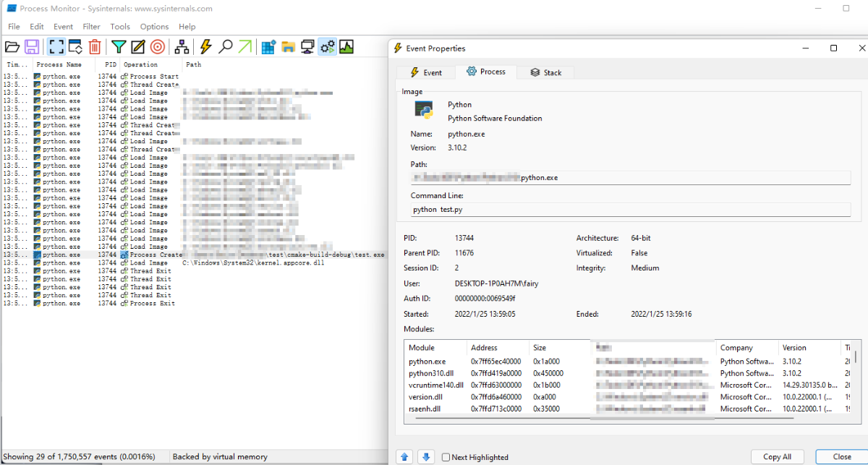Click the Path field ending in python.exe

point(630,177)
